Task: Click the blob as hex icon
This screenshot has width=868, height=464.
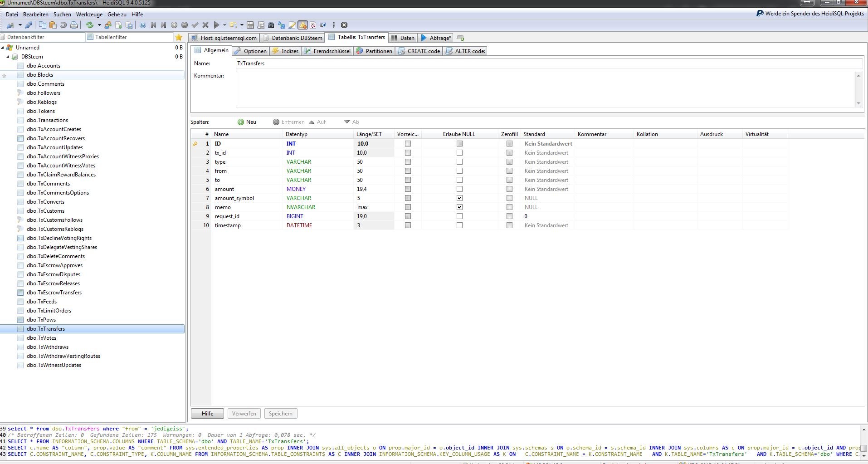Action: point(313,25)
